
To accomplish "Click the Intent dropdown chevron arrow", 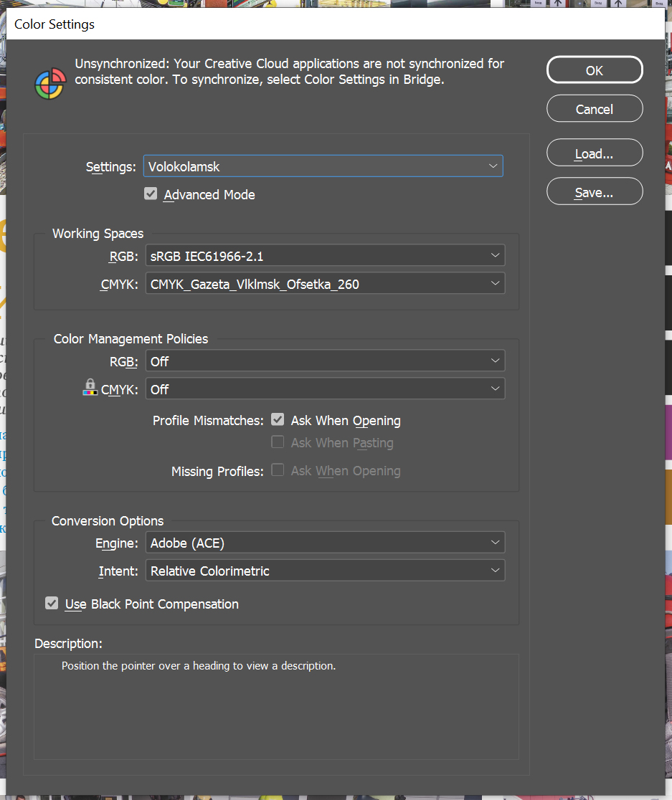I will point(495,571).
